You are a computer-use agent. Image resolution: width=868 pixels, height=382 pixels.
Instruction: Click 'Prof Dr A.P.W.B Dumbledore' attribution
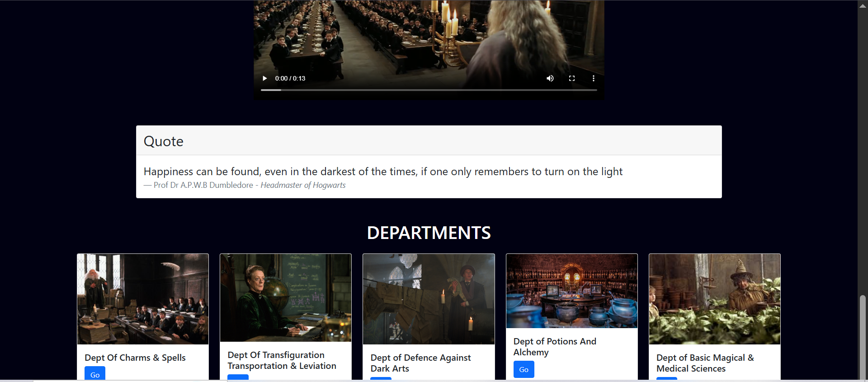(x=203, y=185)
